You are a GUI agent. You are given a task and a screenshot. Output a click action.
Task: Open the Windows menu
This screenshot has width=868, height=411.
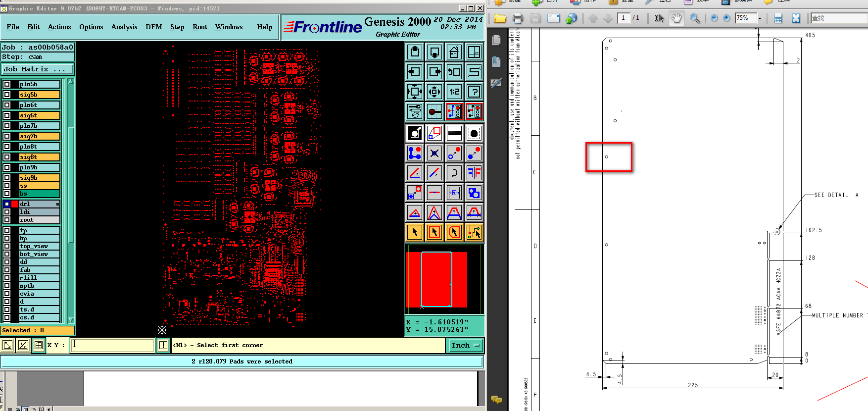pos(229,27)
